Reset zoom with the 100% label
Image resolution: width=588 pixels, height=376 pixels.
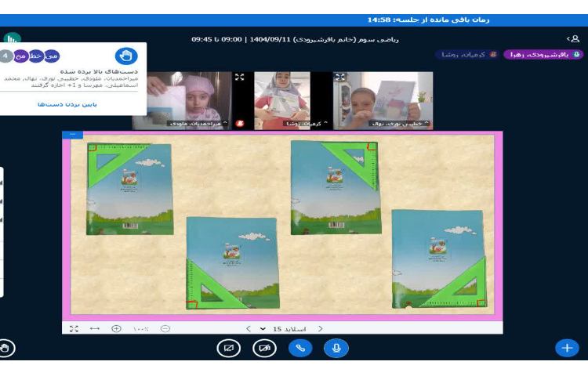click(140, 328)
